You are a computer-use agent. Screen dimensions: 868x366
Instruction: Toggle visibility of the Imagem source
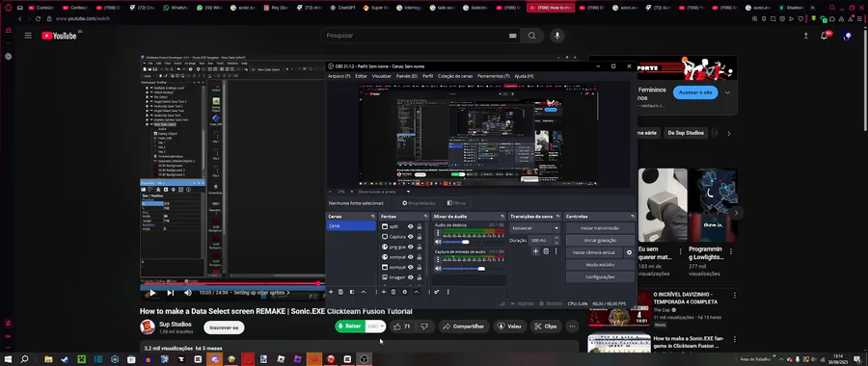point(410,277)
